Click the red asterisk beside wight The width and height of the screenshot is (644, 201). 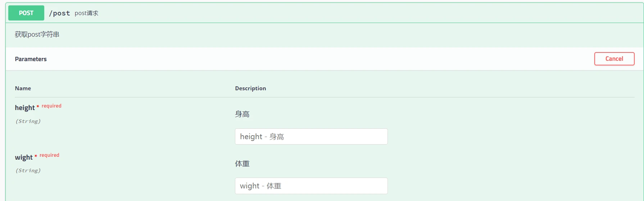(36, 156)
